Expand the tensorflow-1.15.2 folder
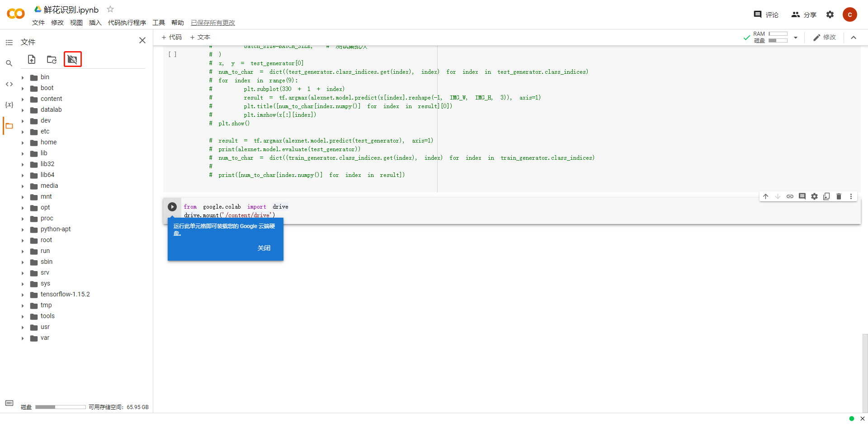 coord(23,295)
